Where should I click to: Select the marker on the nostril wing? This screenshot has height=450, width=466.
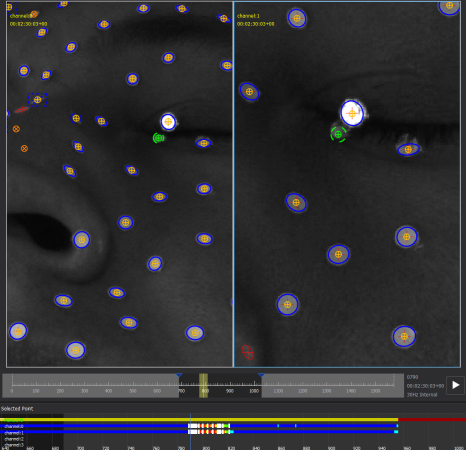(x=82, y=240)
